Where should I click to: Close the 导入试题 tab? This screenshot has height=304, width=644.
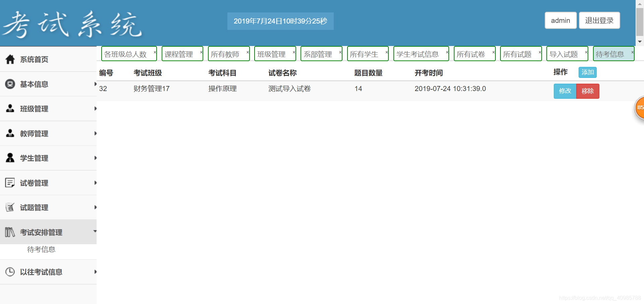tap(586, 52)
